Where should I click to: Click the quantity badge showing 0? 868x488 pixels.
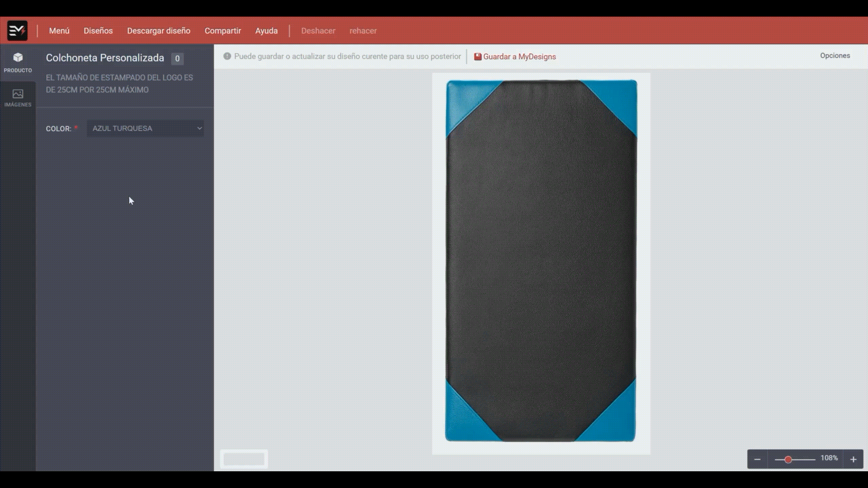tap(177, 58)
